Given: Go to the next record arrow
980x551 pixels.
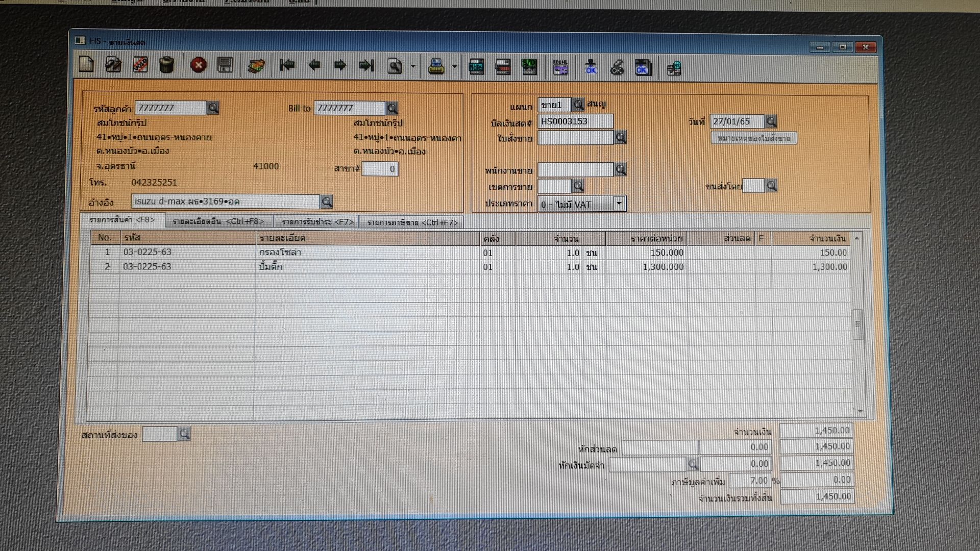Looking at the screenshot, I should click(340, 65).
